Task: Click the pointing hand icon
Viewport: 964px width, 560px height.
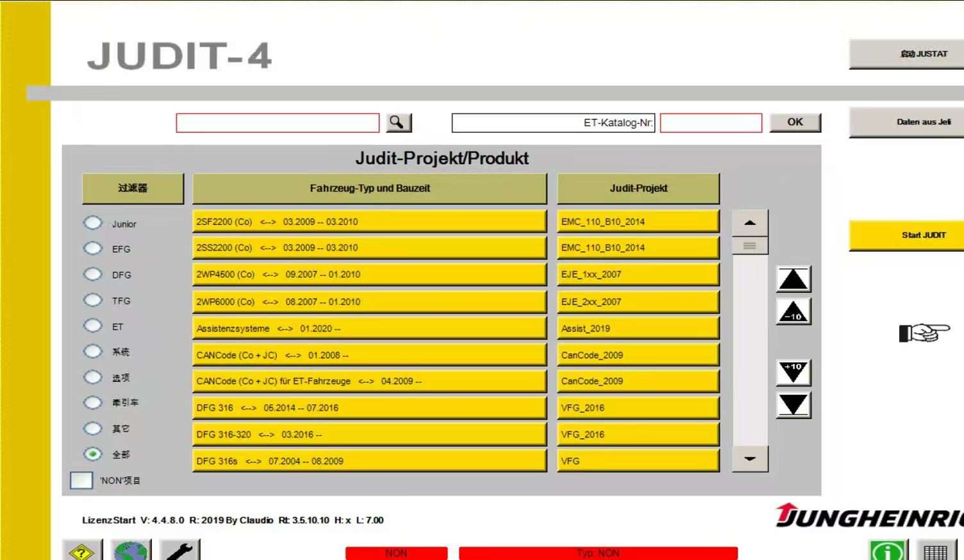Action: click(924, 333)
